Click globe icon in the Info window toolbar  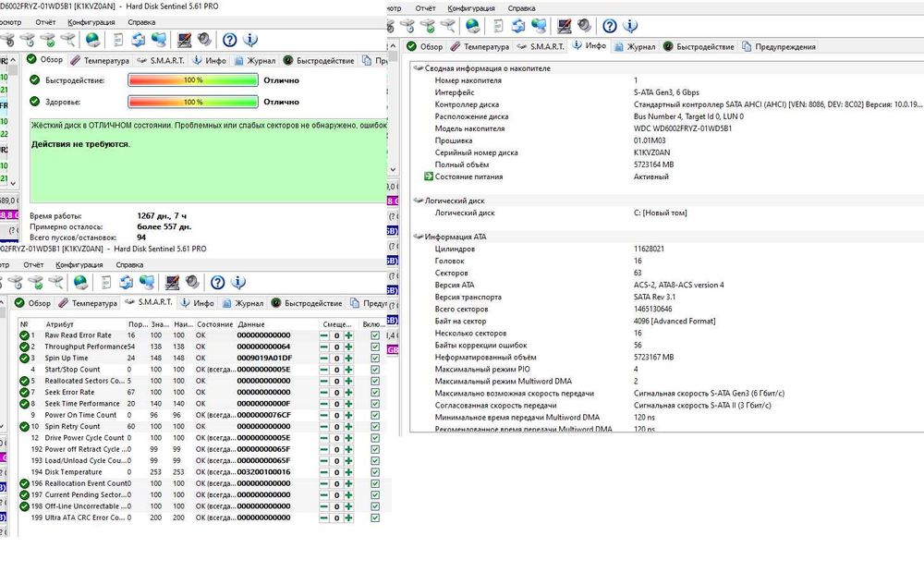(472, 25)
